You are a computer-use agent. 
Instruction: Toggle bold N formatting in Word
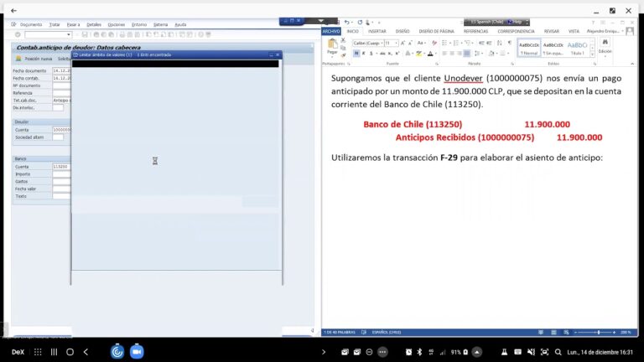pos(356,54)
